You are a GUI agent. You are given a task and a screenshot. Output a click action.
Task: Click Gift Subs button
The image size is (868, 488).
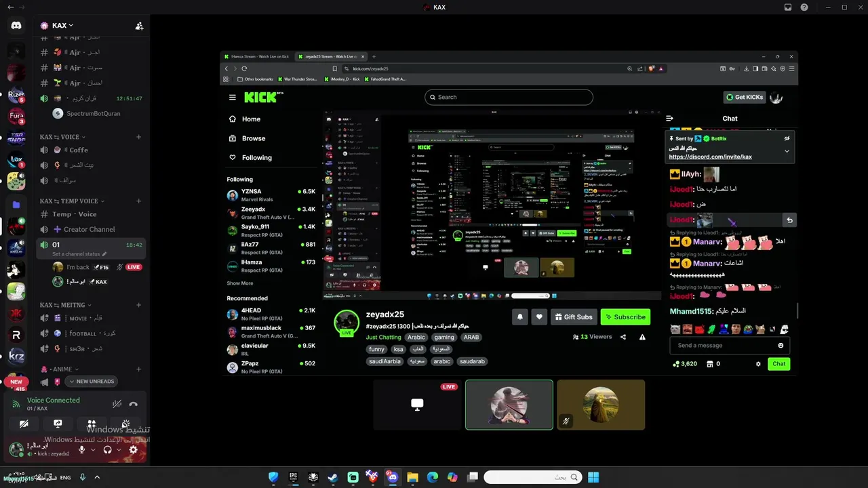click(x=574, y=317)
